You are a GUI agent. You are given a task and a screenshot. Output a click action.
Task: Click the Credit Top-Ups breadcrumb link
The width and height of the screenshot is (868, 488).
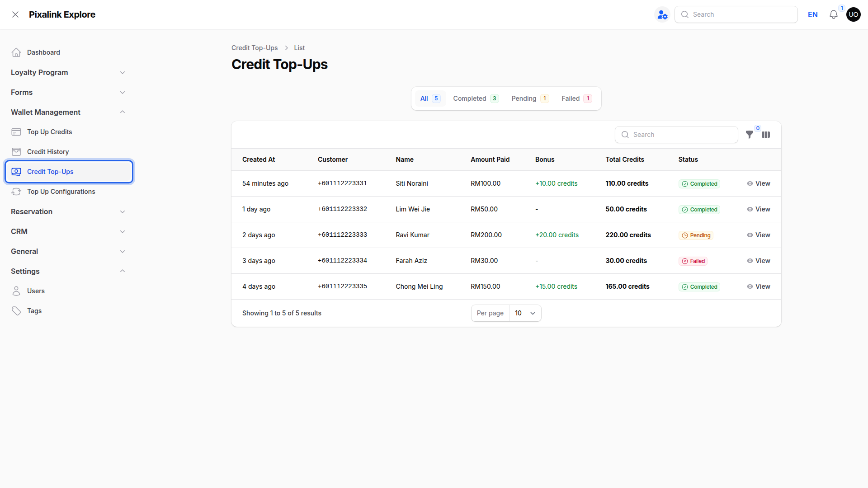point(255,48)
